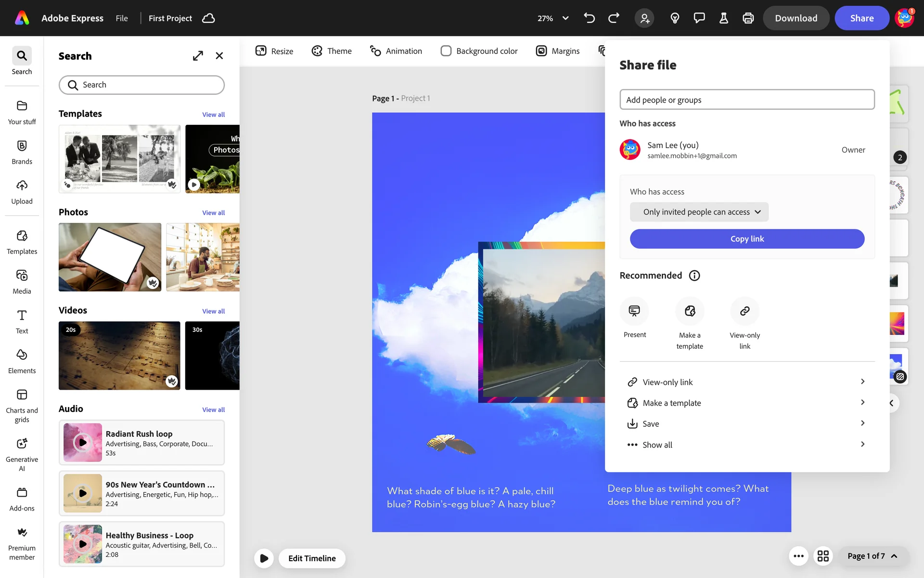The image size is (924, 578).
Task: Click the undo arrow icon
Action: click(589, 18)
